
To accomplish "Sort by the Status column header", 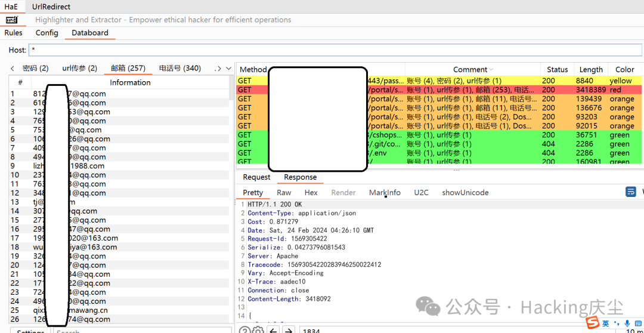I will (x=558, y=69).
